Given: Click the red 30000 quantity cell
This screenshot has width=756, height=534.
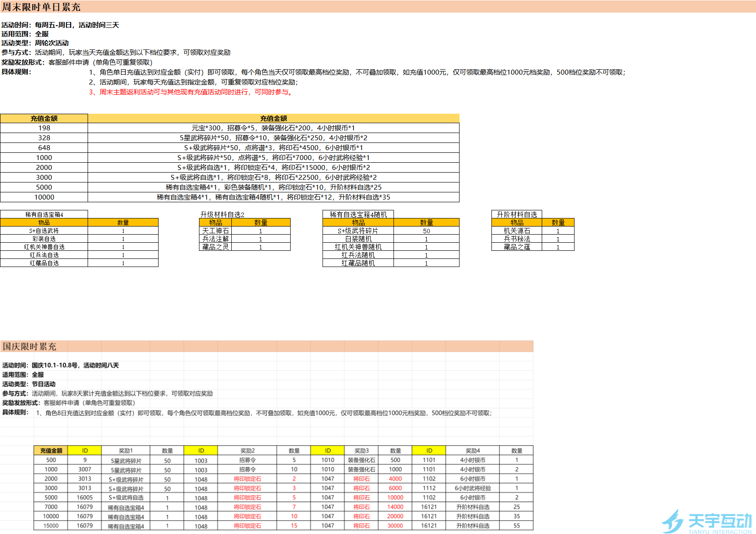Looking at the screenshot, I should pyautogui.click(x=395, y=526).
